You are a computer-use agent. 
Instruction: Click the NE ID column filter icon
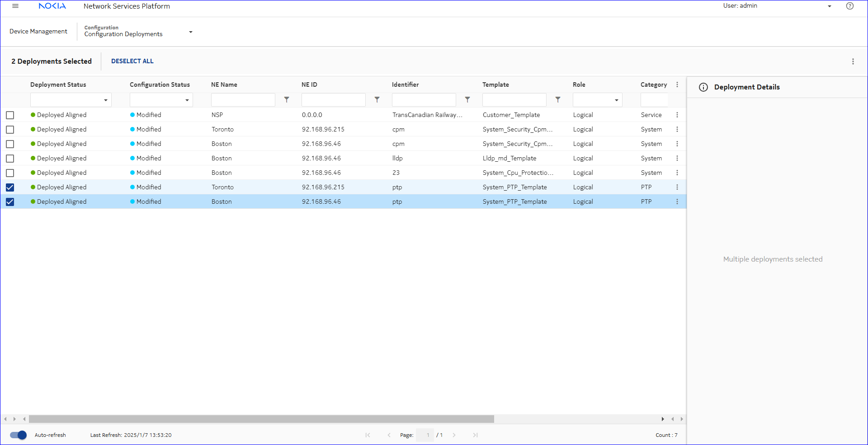pos(377,99)
